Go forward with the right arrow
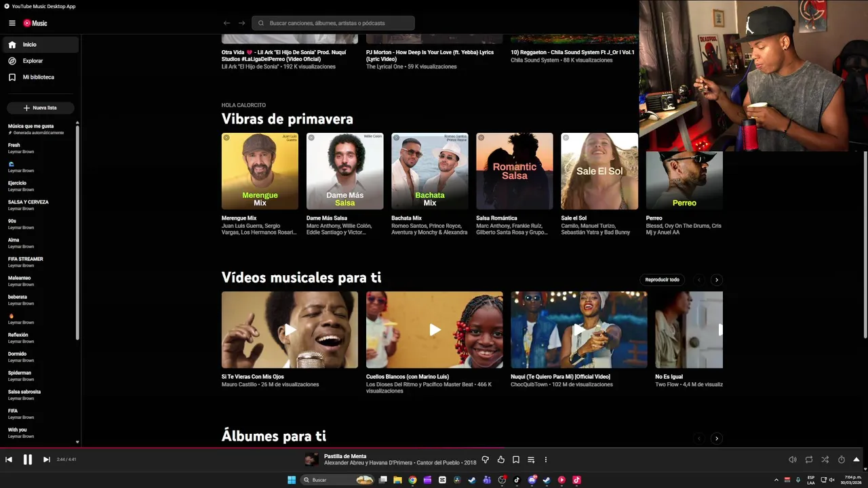 tap(241, 23)
